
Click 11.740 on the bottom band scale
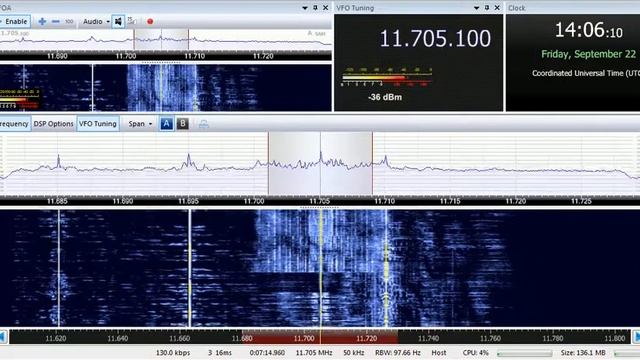click(428, 338)
